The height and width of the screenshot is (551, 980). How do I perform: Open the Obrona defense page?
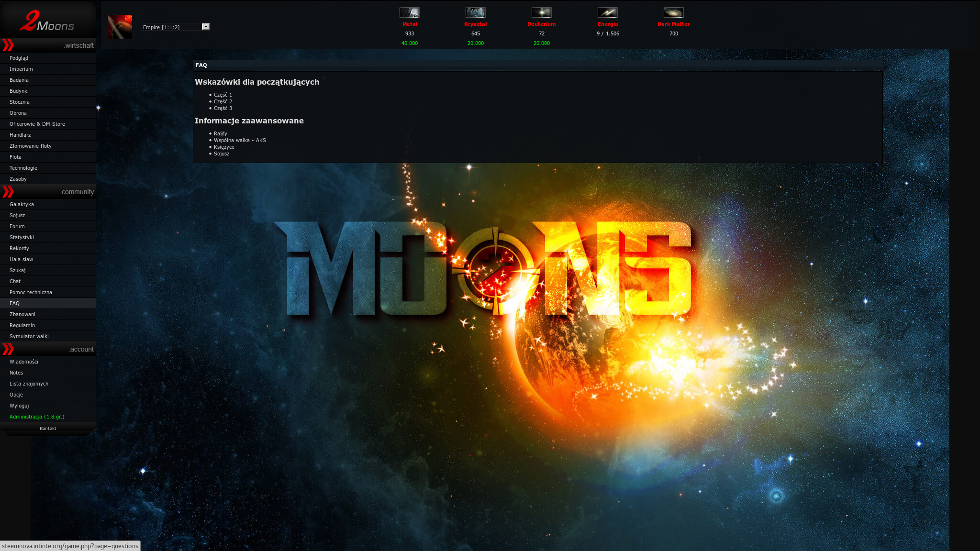48,113
